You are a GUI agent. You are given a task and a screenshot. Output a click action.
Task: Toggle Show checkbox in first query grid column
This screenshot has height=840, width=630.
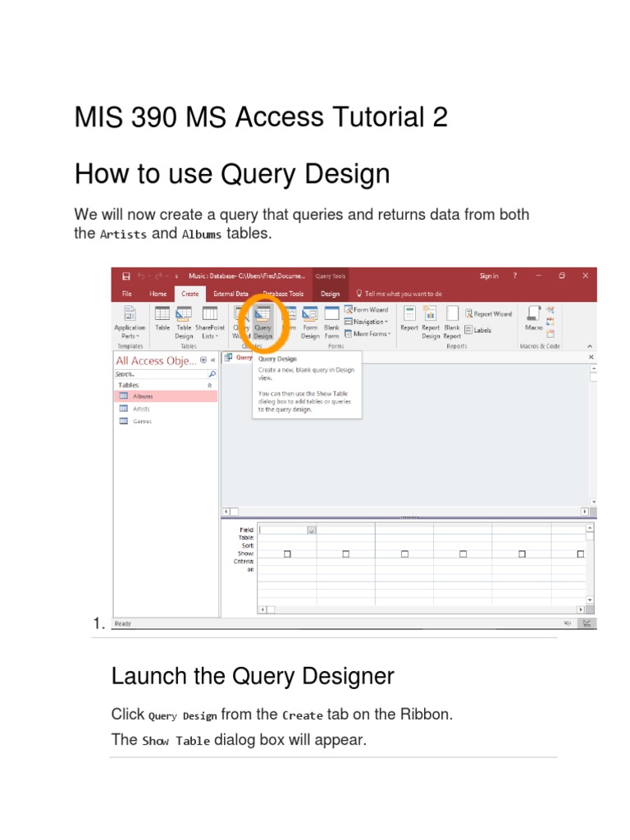pos(287,554)
